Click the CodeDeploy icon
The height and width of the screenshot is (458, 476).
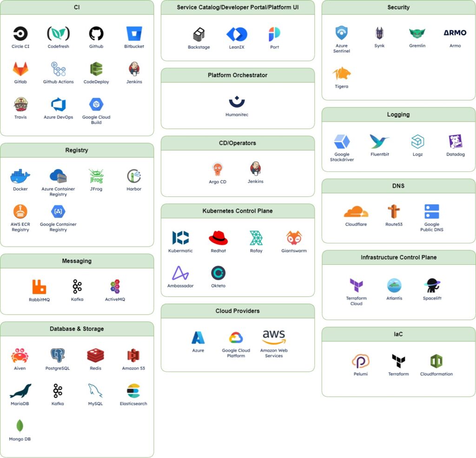point(96,69)
